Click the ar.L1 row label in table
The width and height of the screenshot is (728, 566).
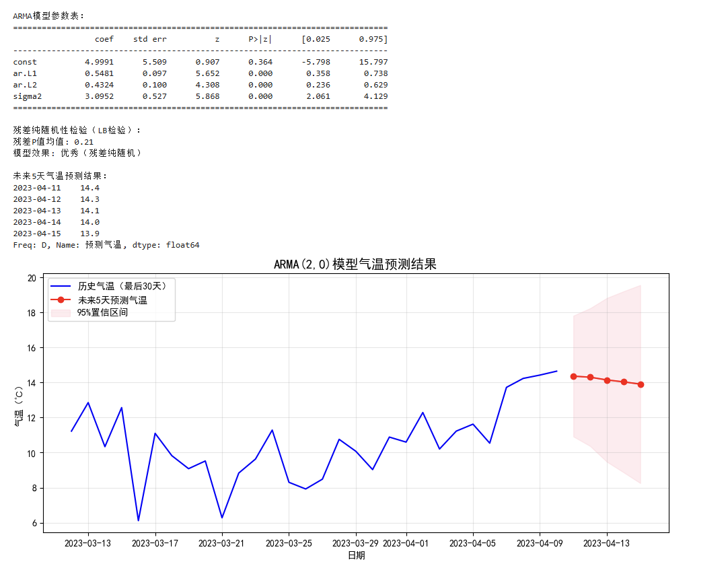click(x=25, y=73)
